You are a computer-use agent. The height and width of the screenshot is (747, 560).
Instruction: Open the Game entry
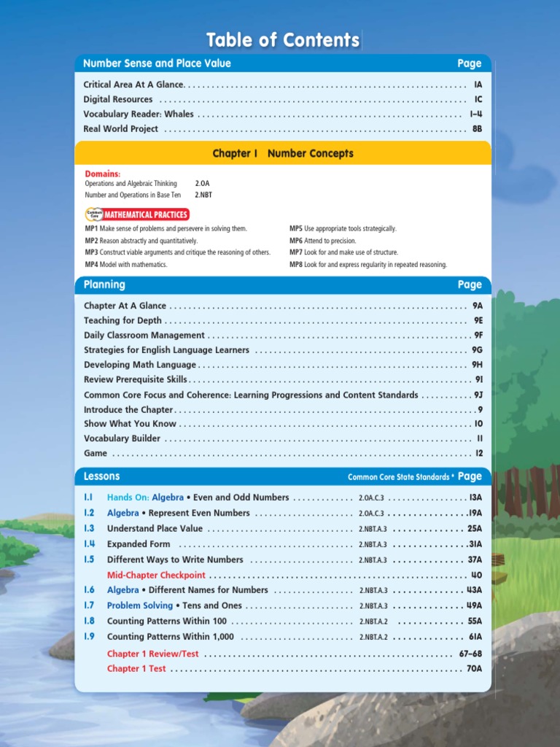pyautogui.click(x=283, y=453)
